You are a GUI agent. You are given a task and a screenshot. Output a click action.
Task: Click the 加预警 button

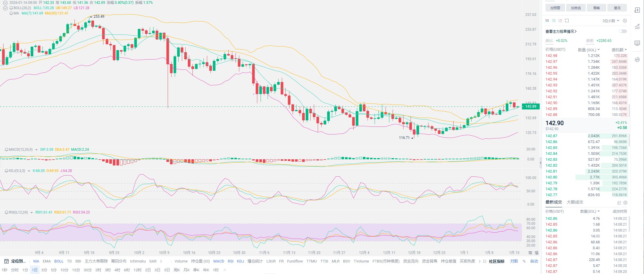(x=555, y=8)
